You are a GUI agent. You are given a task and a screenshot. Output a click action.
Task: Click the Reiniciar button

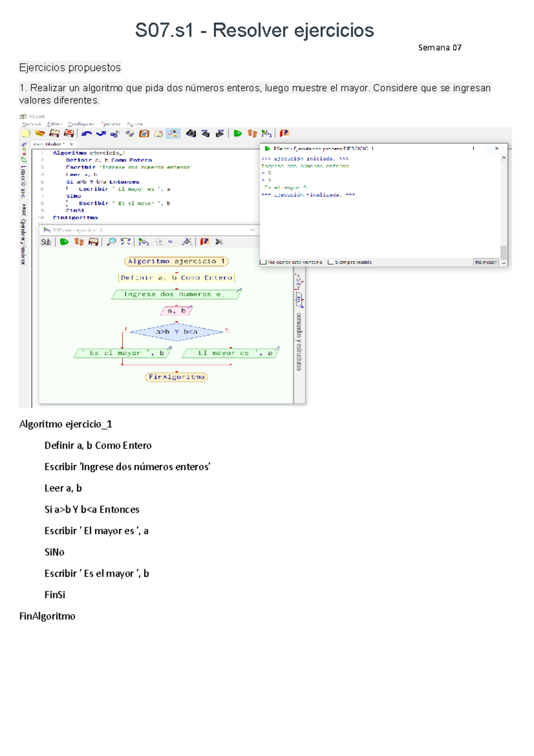click(x=485, y=262)
